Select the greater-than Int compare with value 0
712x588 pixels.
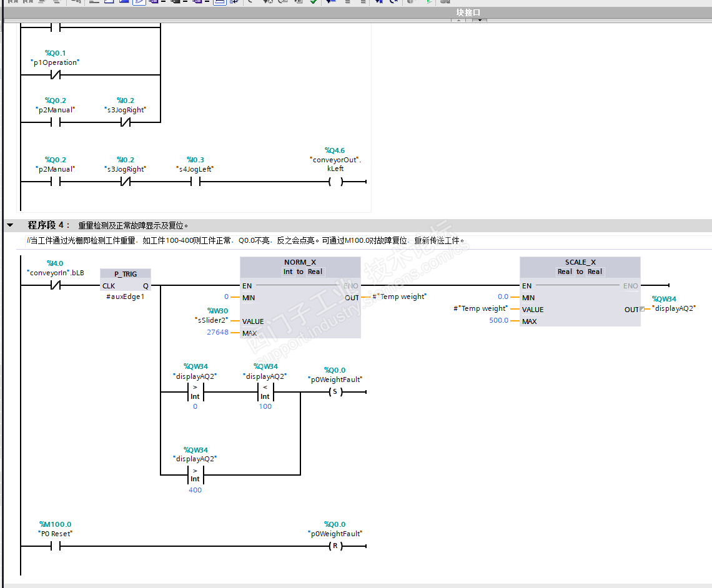(195, 392)
